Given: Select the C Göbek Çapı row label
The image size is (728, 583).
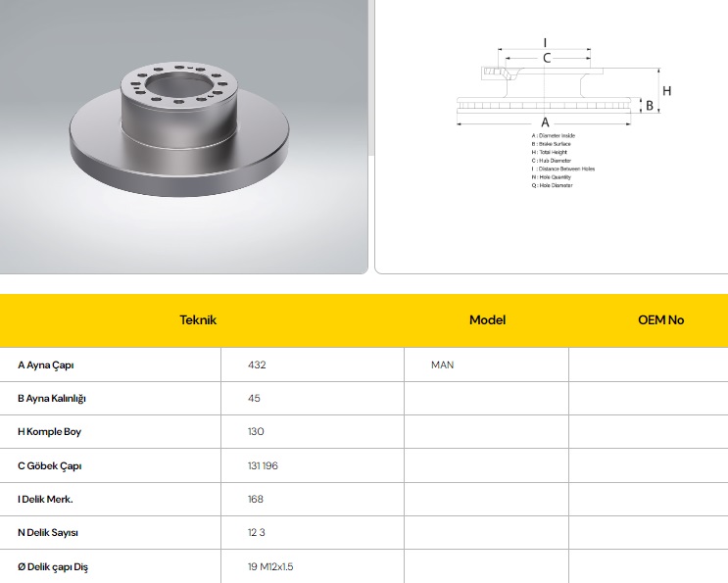Looking at the screenshot, I should (47, 465).
